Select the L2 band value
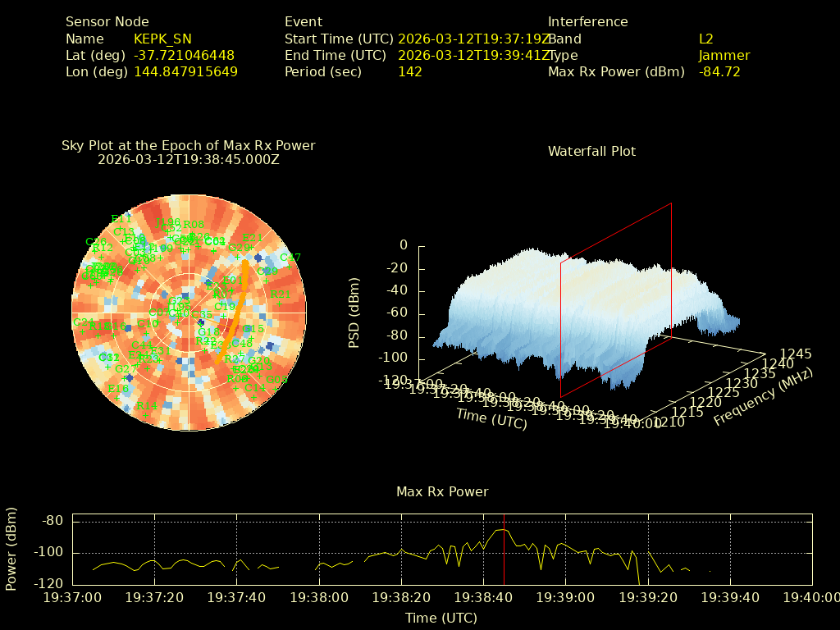Viewport: 840px width, 630px height. 705,39
